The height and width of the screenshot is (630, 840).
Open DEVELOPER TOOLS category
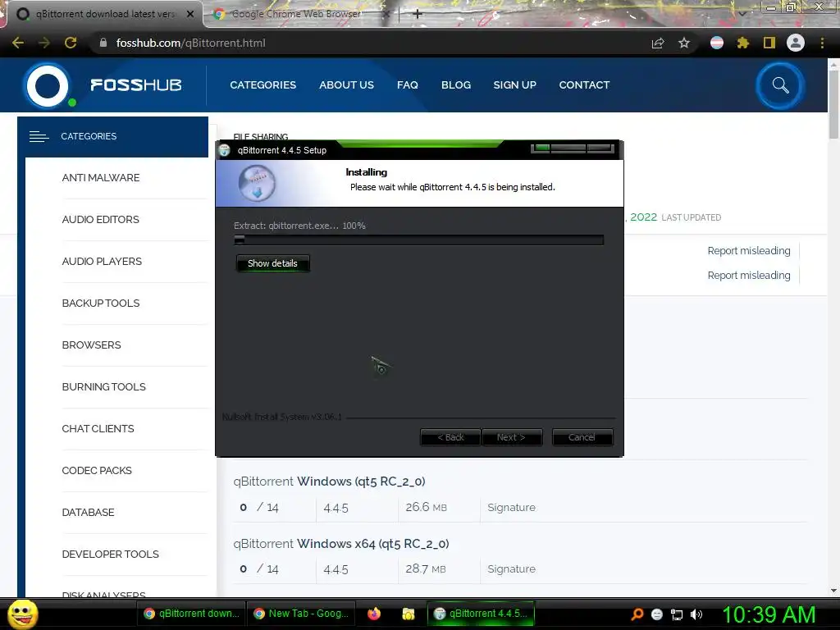click(111, 554)
